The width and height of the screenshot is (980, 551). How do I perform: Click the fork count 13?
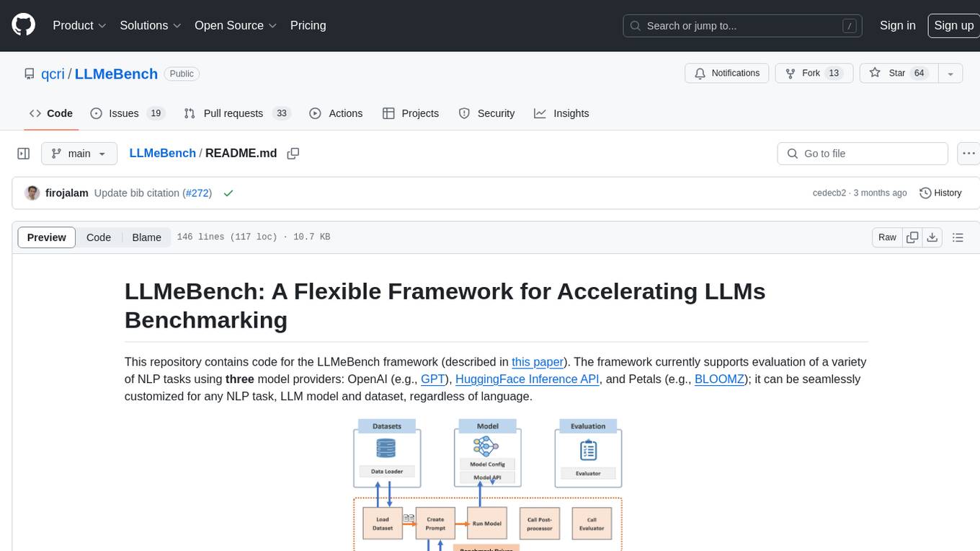pos(834,74)
